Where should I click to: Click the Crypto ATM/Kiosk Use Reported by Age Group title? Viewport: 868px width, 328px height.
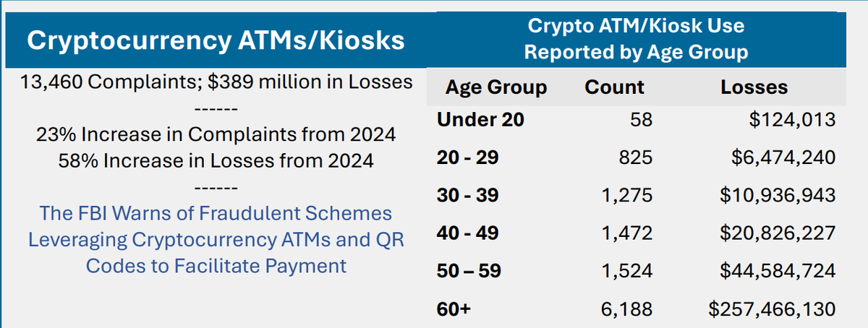pyautogui.click(x=635, y=40)
